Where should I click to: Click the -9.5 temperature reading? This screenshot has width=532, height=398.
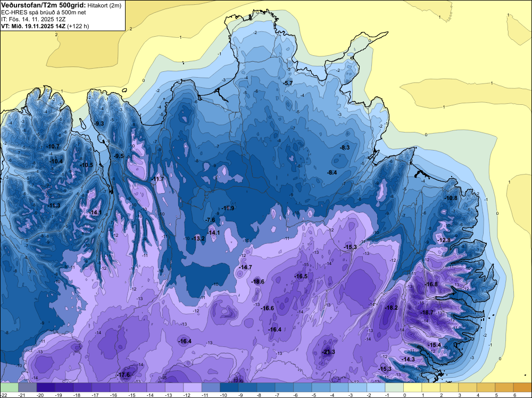(x=119, y=156)
